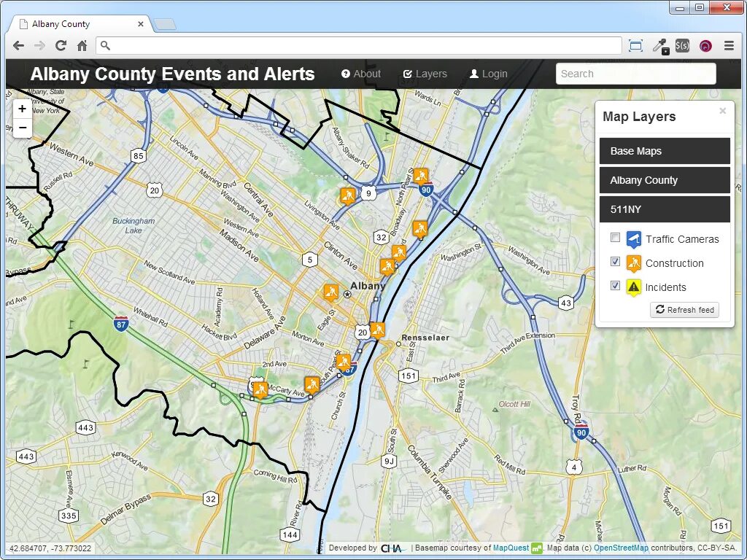Screen dimensions: 747x560
Task: Close the Map Layers panel
Action: pyautogui.click(x=722, y=111)
